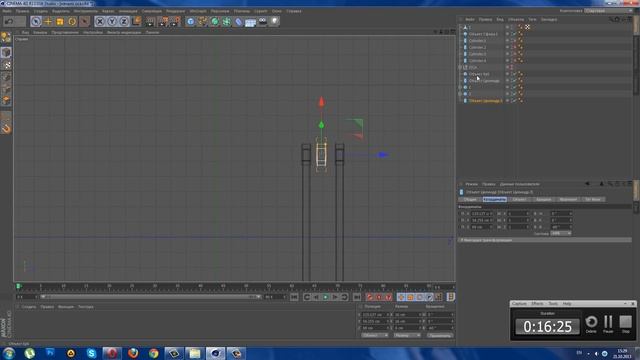Click Pause in the recorder window
The height and width of the screenshot is (360, 640).
pos(608,324)
